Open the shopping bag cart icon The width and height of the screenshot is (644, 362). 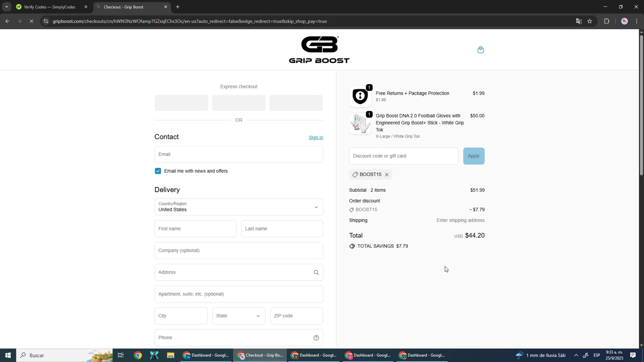480,50
